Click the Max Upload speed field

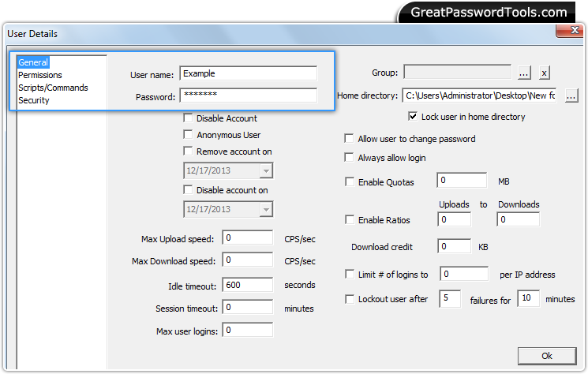[x=248, y=237]
